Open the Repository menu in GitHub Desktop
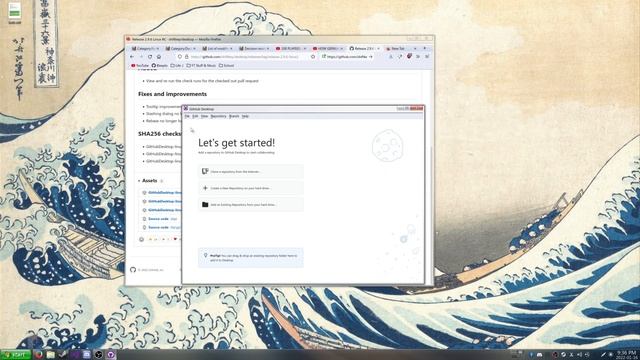The height and width of the screenshot is (360, 640). [x=218, y=116]
